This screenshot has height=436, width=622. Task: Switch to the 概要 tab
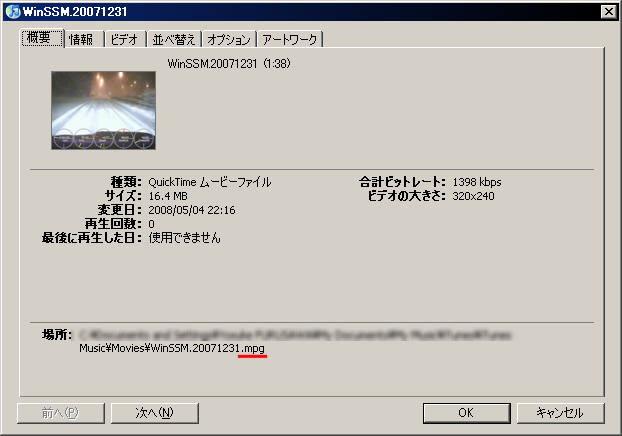point(43,39)
